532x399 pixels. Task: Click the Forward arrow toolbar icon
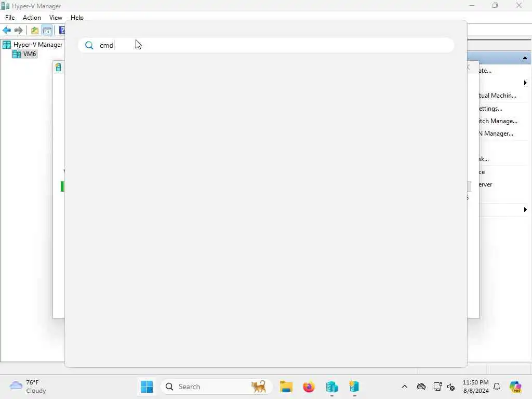click(x=19, y=30)
